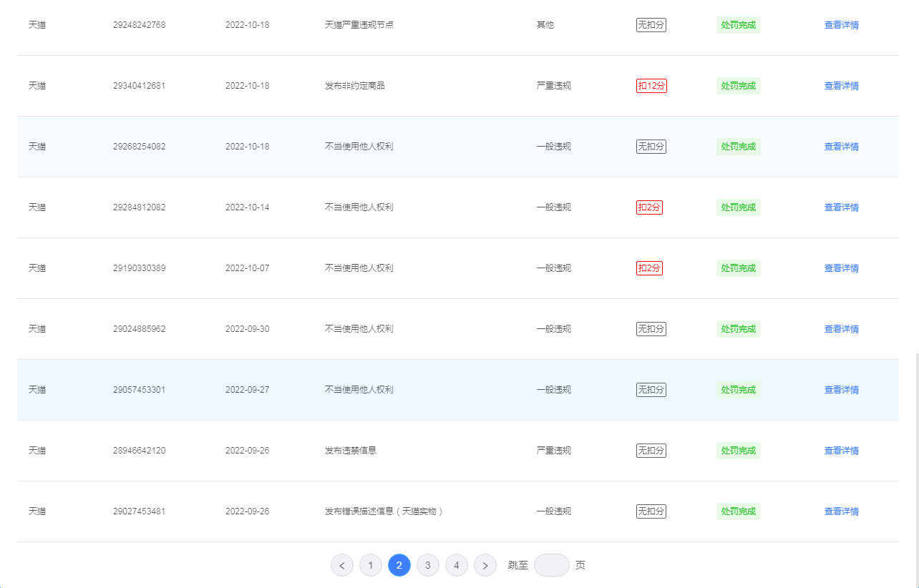This screenshot has width=919, height=588.
Task: Jump to pagination page 4
Action: [457, 565]
